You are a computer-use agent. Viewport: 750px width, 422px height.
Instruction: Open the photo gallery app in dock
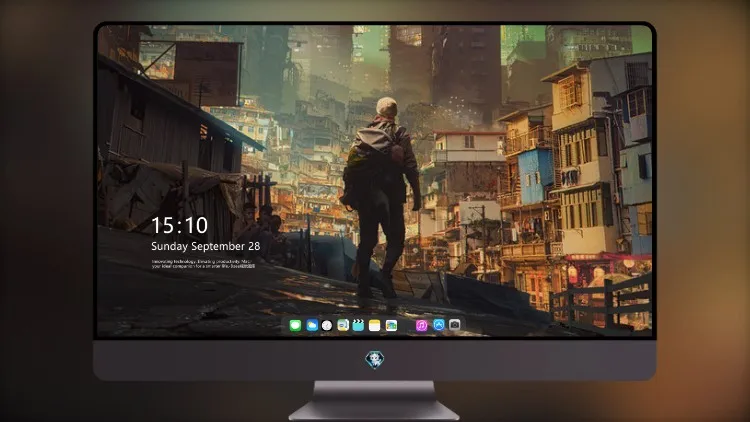[391, 325]
